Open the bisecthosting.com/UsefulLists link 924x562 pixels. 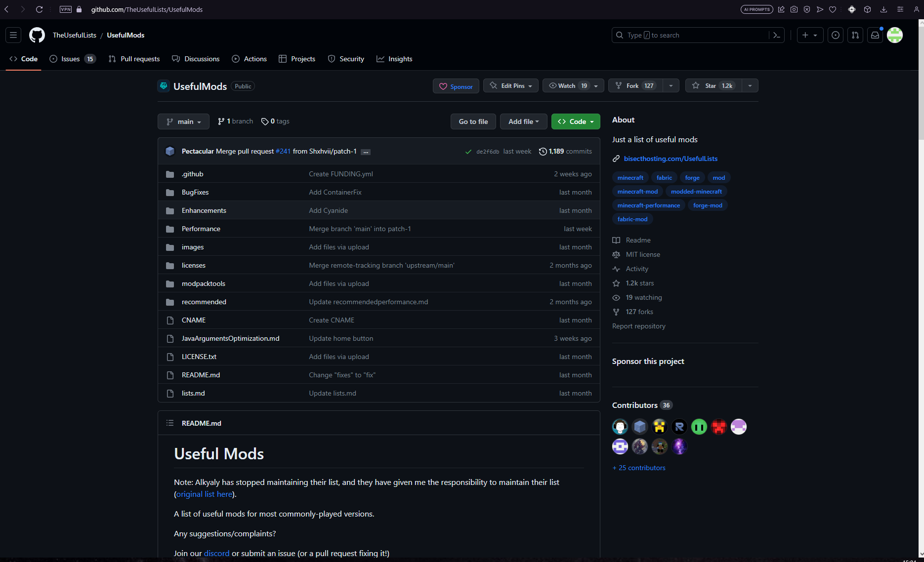pos(671,159)
